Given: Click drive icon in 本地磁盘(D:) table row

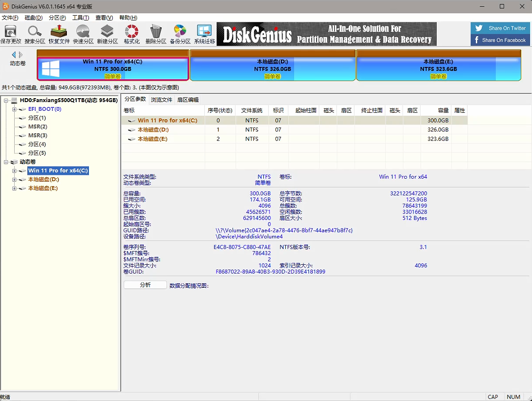Looking at the screenshot, I should pos(131,129).
